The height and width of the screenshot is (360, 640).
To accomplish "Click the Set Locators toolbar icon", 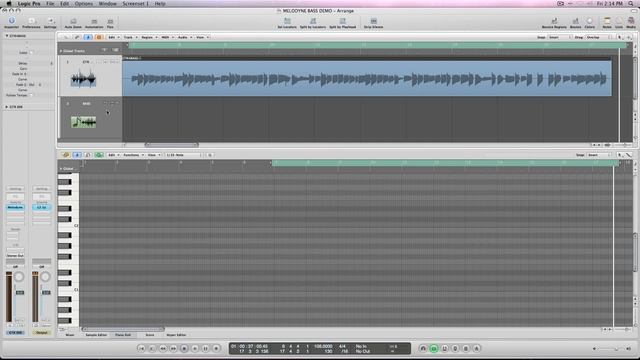I will 287,22.
